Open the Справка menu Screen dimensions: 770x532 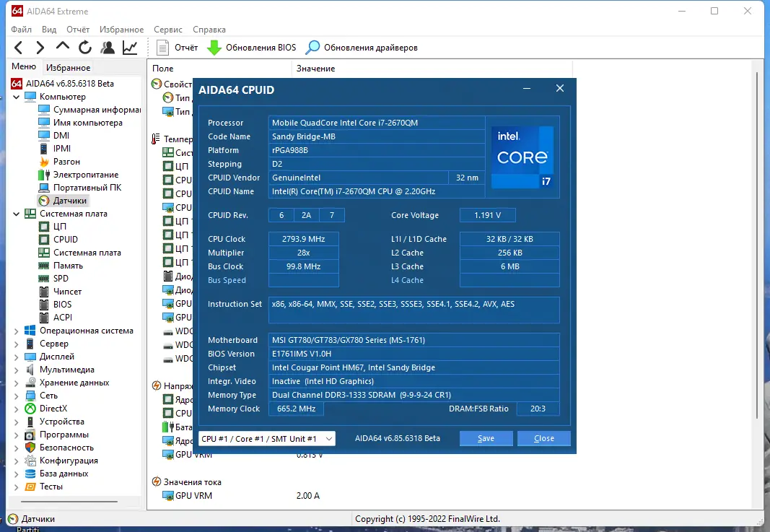tap(209, 30)
